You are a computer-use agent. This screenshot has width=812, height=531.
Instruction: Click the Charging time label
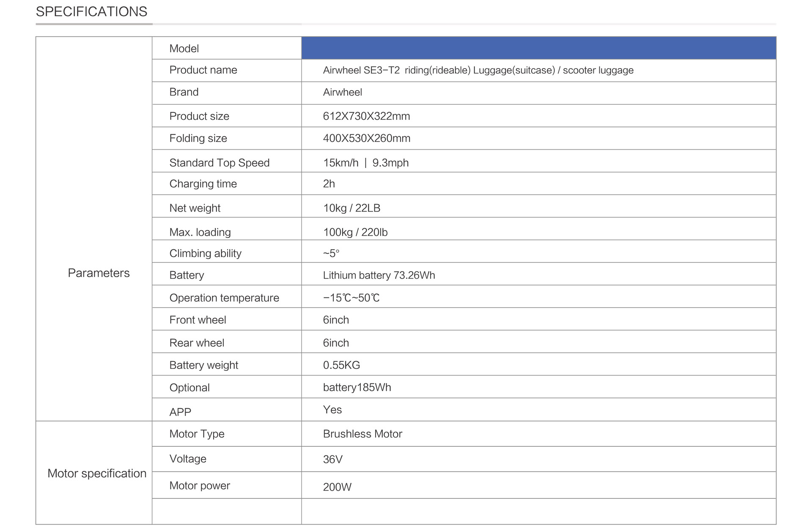click(x=203, y=184)
